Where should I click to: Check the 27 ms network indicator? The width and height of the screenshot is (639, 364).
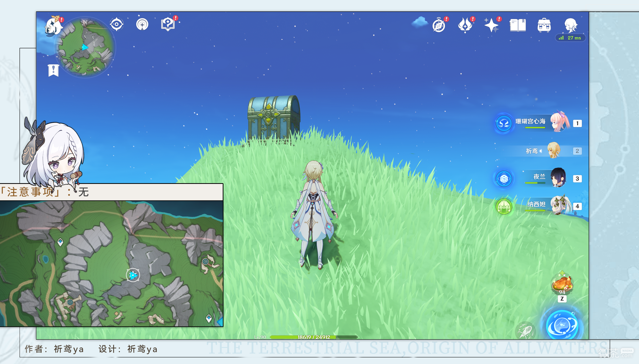(571, 38)
